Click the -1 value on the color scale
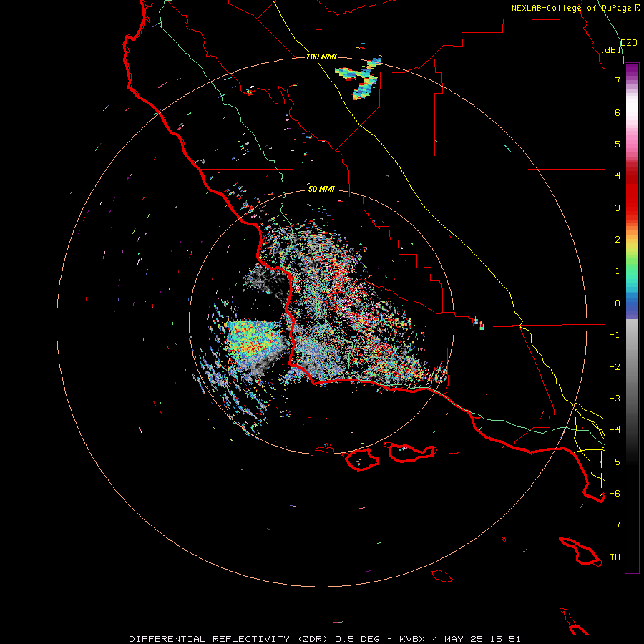The width and height of the screenshot is (644, 644). (x=615, y=335)
